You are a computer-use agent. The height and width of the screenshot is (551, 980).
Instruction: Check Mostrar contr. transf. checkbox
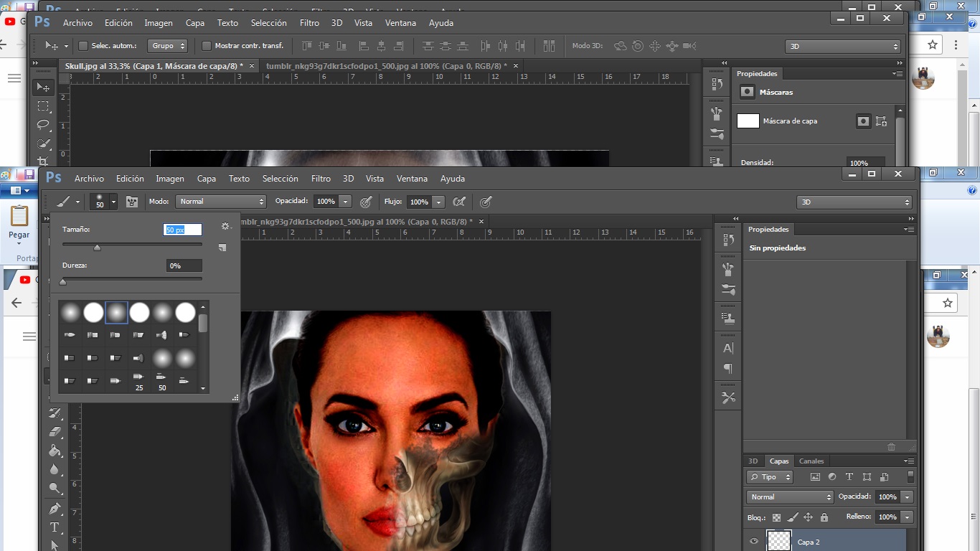207,46
